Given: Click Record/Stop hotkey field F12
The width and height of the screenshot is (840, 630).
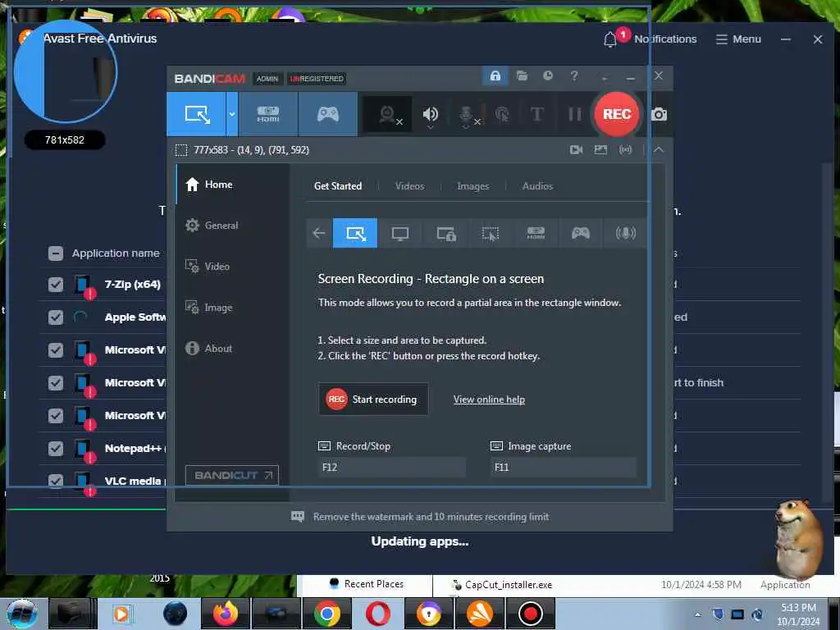Looking at the screenshot, I should point(391,467).
